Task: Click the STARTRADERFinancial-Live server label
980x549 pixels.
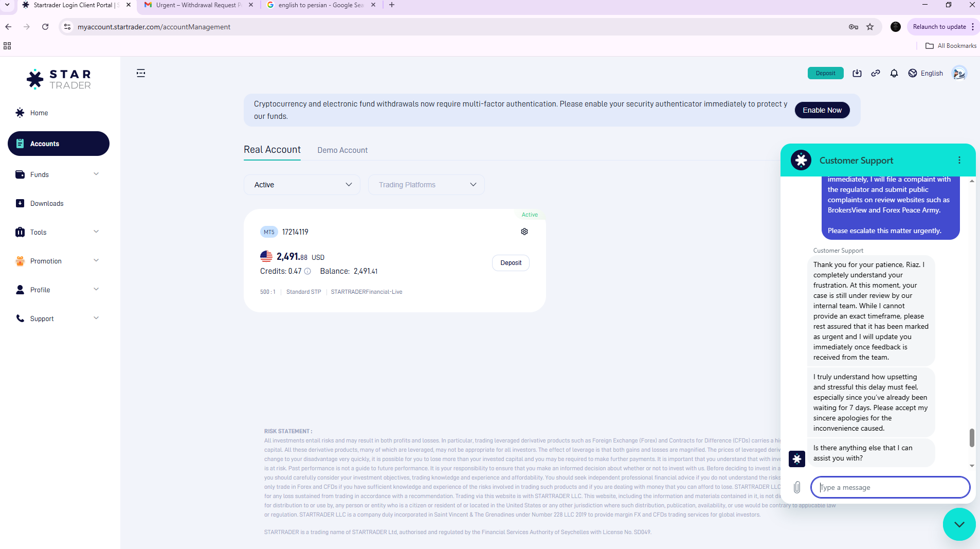Action: (367, 292)
